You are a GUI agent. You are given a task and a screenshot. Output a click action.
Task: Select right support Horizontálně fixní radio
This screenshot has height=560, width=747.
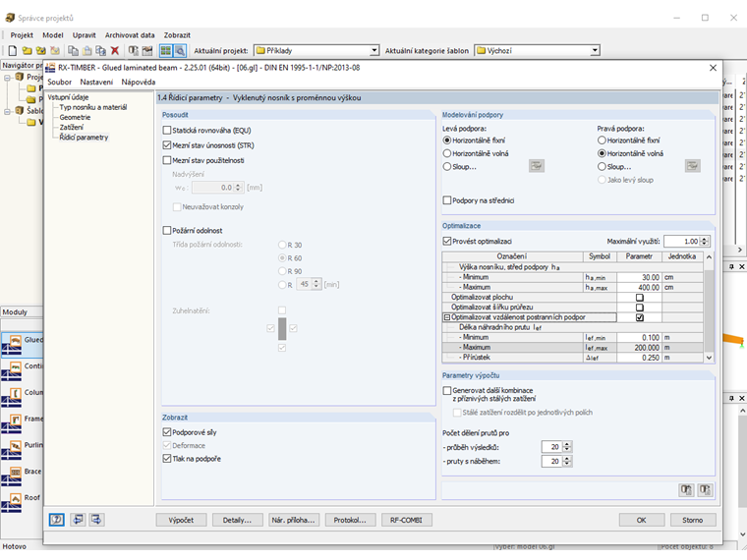602,140
